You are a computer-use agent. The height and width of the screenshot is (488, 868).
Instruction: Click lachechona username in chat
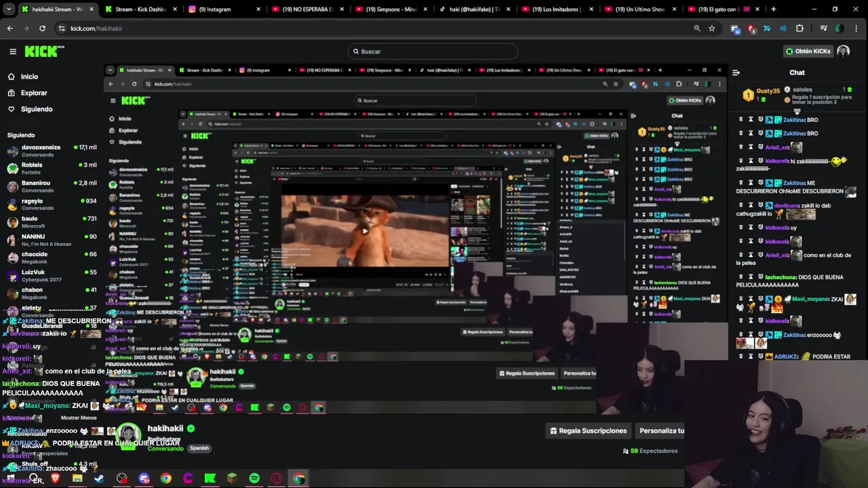(x=781, y=277)
